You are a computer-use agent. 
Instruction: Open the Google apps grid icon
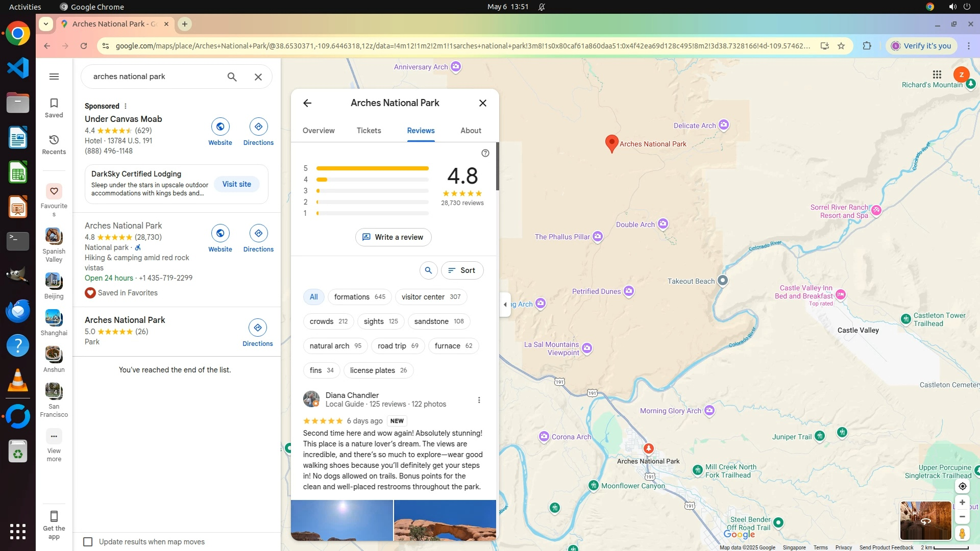tap(937, 74)
